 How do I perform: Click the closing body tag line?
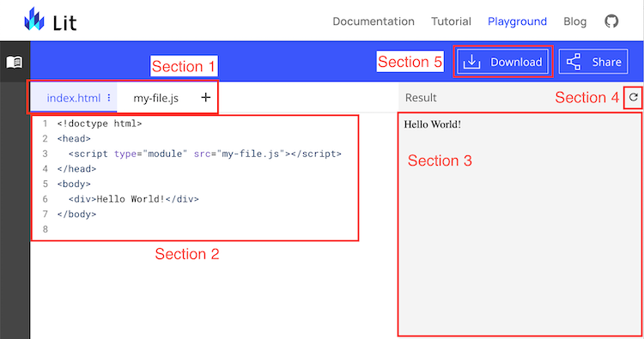[x=76, y=214]
